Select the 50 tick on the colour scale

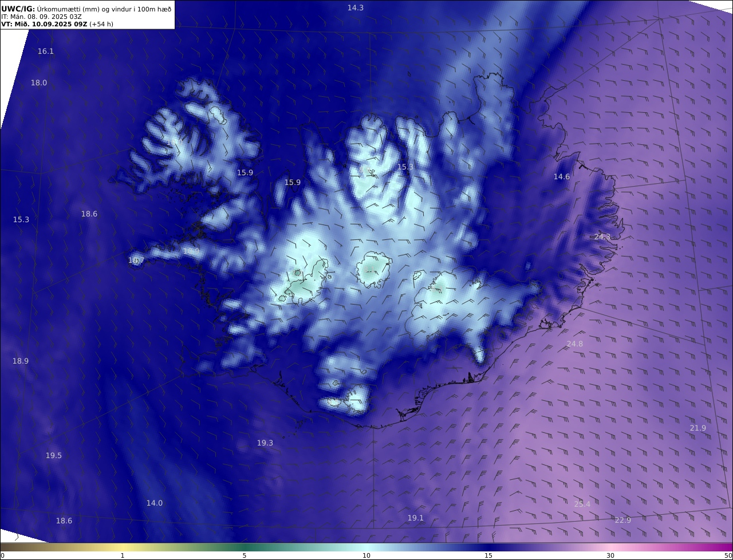point(728,555)
